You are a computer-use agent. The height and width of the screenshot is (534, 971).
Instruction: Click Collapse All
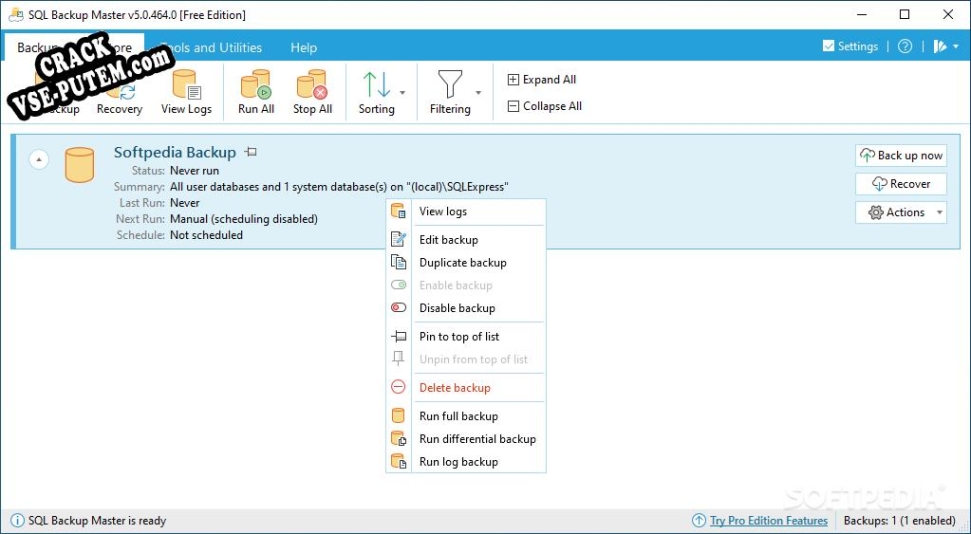click(545, 106)
